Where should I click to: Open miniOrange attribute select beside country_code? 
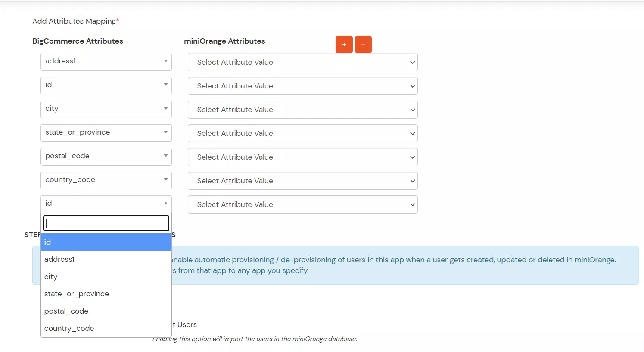pyautogui.click(x=303, y=181)
